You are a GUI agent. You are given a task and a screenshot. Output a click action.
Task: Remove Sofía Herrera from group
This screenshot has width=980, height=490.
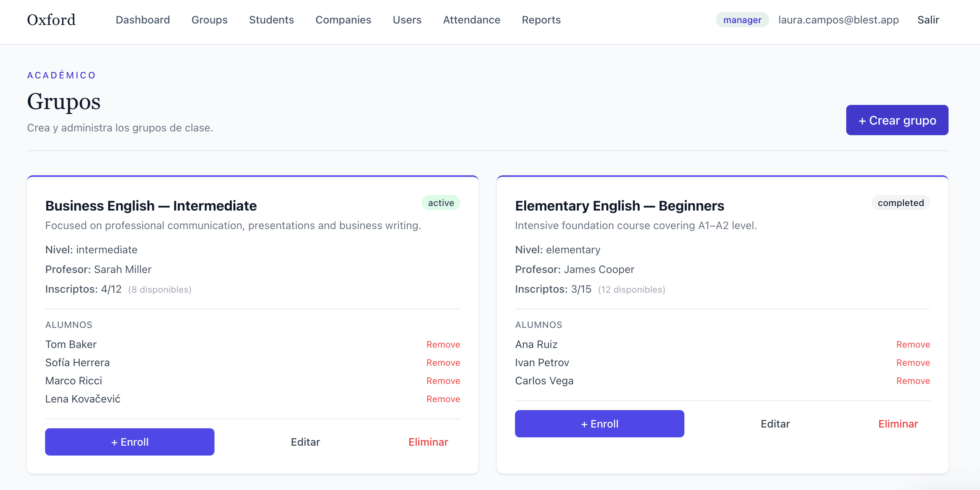tap(443, 363)
